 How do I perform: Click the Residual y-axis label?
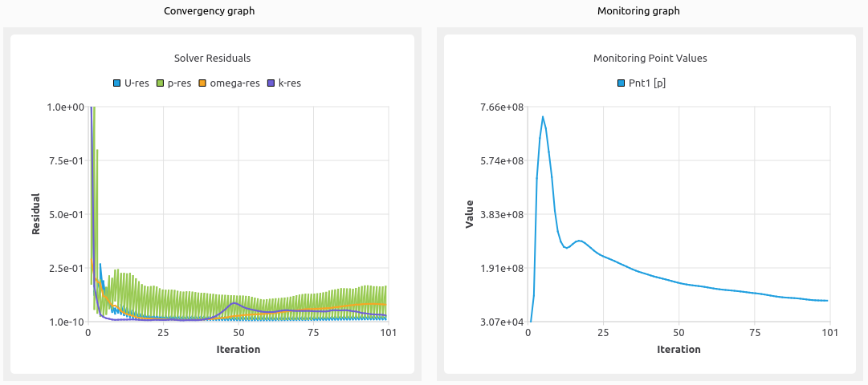click(x=36, y=214)
